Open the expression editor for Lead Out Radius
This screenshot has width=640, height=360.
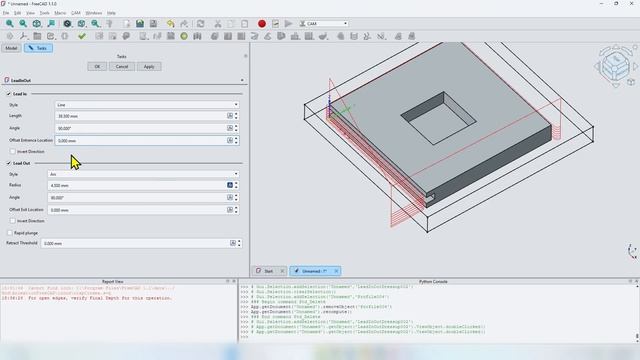(230, 185)
